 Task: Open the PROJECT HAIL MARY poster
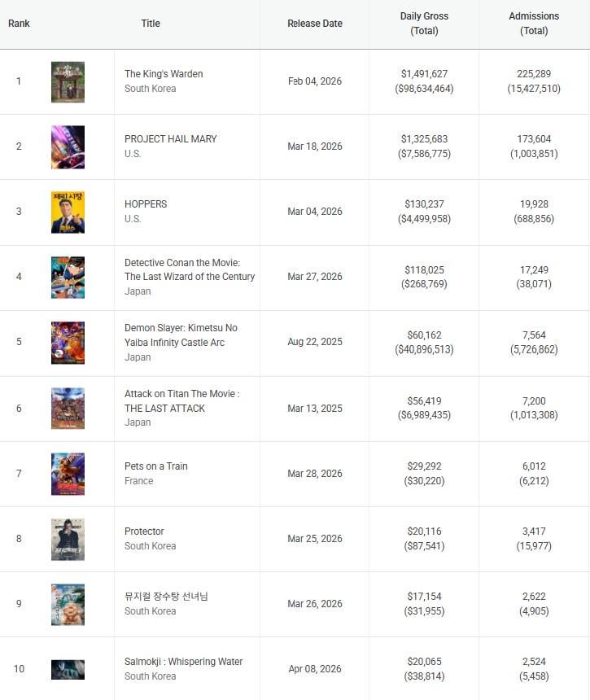point(68,147)
